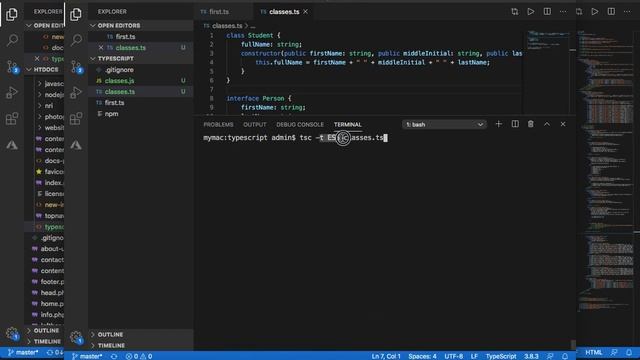Open Search view in back window activity bar
This screenshot has height=360, width=640.
[x=12, y=40]
